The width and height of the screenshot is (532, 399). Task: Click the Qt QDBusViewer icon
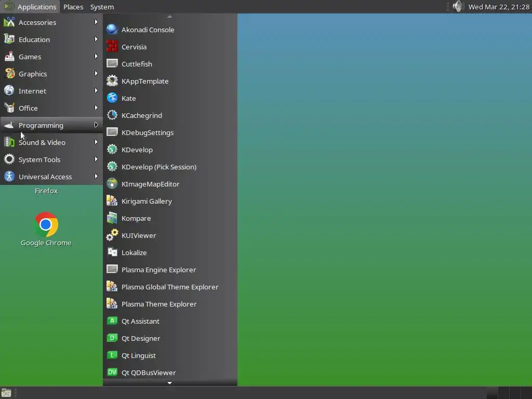click(x=112, y=372)
